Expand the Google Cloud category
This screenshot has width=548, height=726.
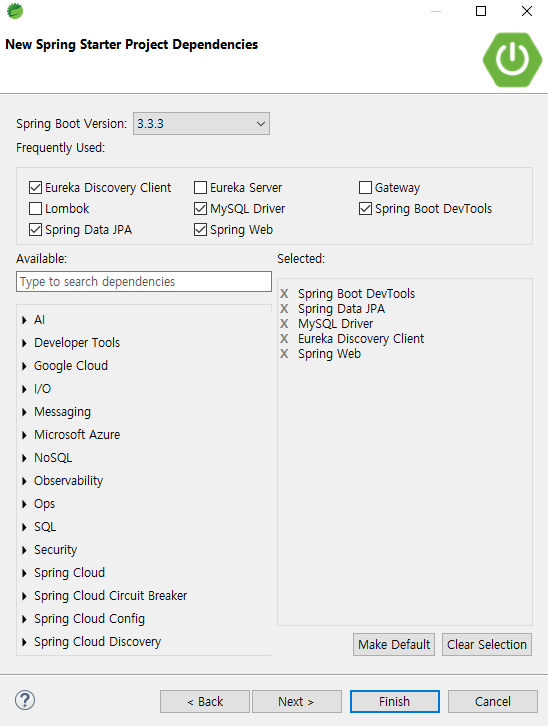tap(25, 366)
